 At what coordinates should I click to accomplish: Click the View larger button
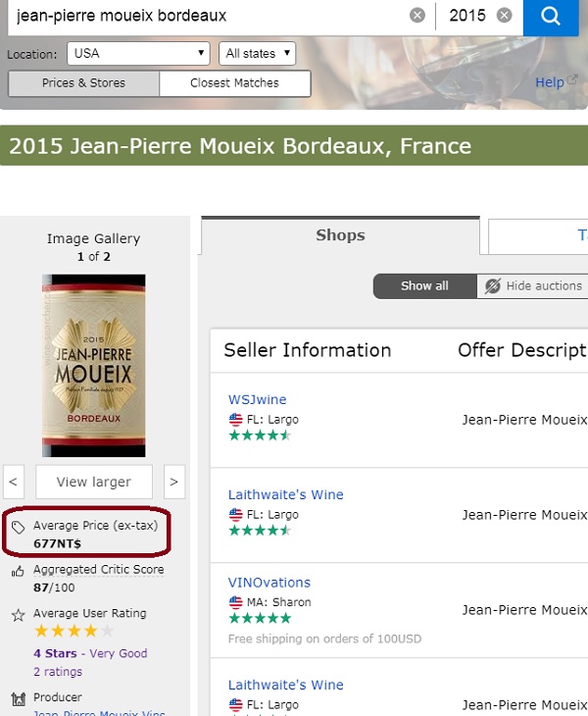click(x=93, y=482)
